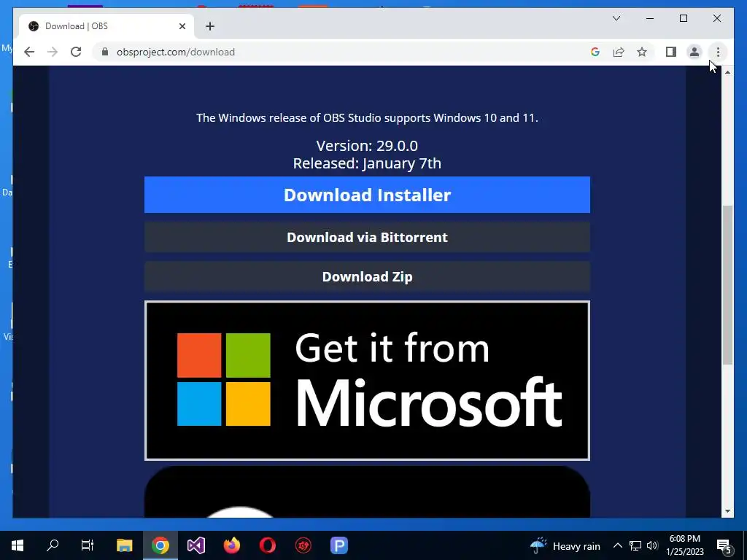The image size is (747, 560).
Task: Open the purple P app on the taskbar
Action: point(339,545)
